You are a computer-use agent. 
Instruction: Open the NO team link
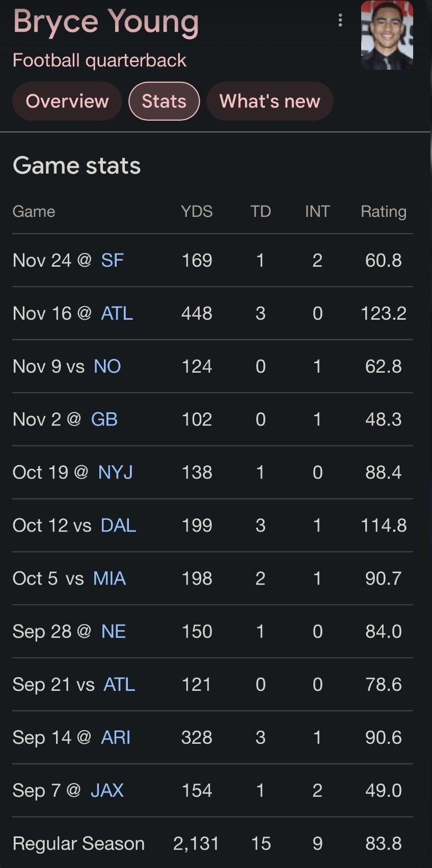(x=107, y=367)
